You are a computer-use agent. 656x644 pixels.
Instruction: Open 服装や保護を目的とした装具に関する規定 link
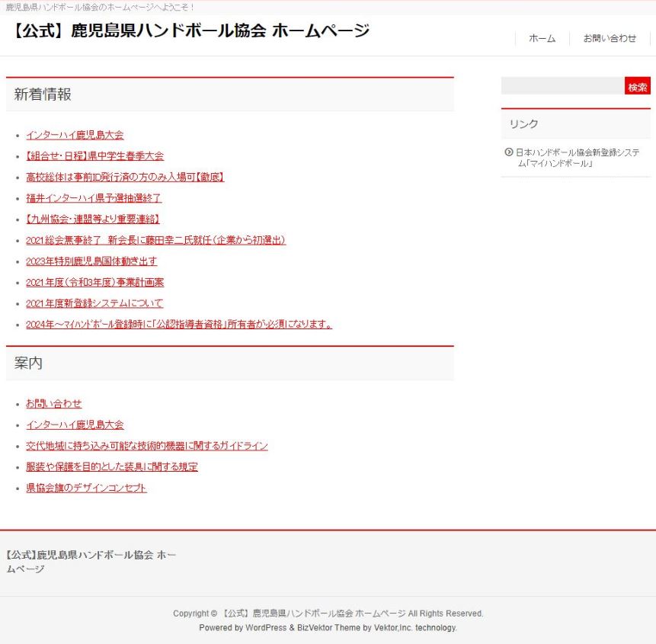click(x=112, y=467)
